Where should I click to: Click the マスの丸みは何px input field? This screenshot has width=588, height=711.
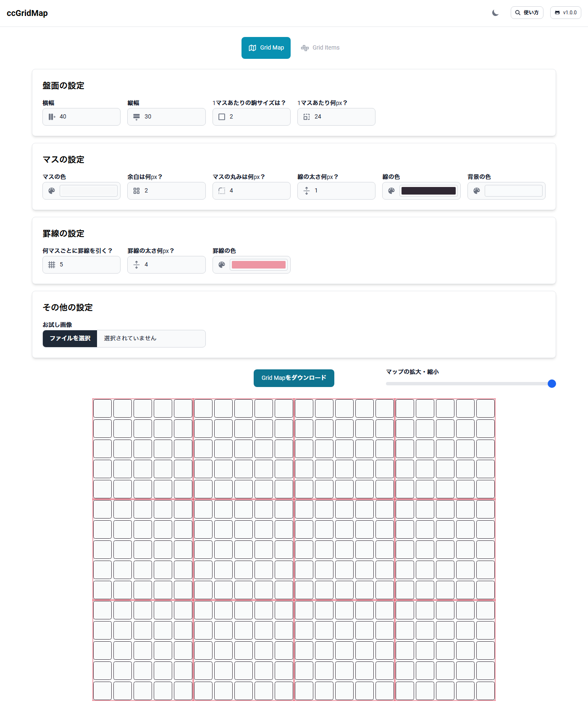pos(257,191)
